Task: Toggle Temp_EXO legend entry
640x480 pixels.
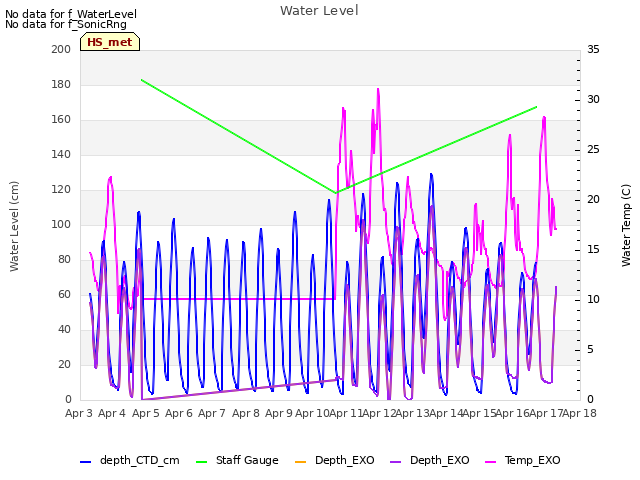Action: (522, 460)
